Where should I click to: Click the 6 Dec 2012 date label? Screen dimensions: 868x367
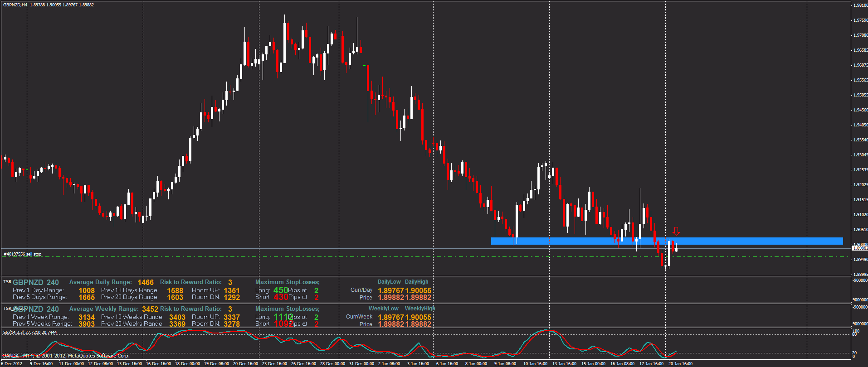click(12, 363)
